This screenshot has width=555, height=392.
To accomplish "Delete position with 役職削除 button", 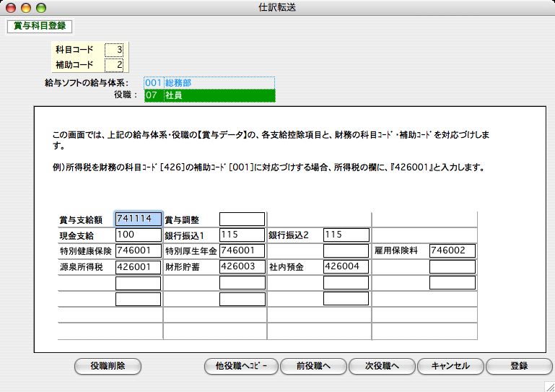I will [x=108, y=366].
